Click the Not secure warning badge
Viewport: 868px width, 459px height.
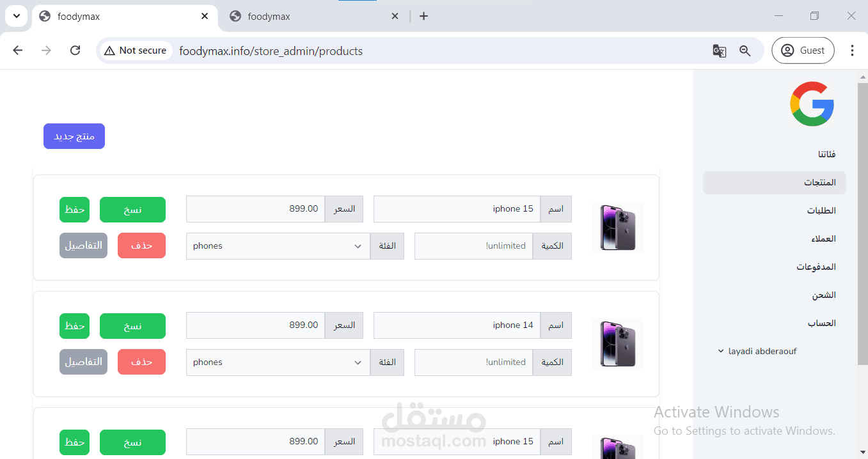point(135,51)
